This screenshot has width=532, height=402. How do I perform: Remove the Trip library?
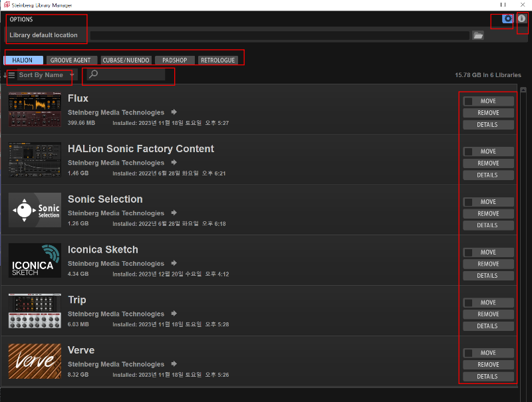coord(488,314)
